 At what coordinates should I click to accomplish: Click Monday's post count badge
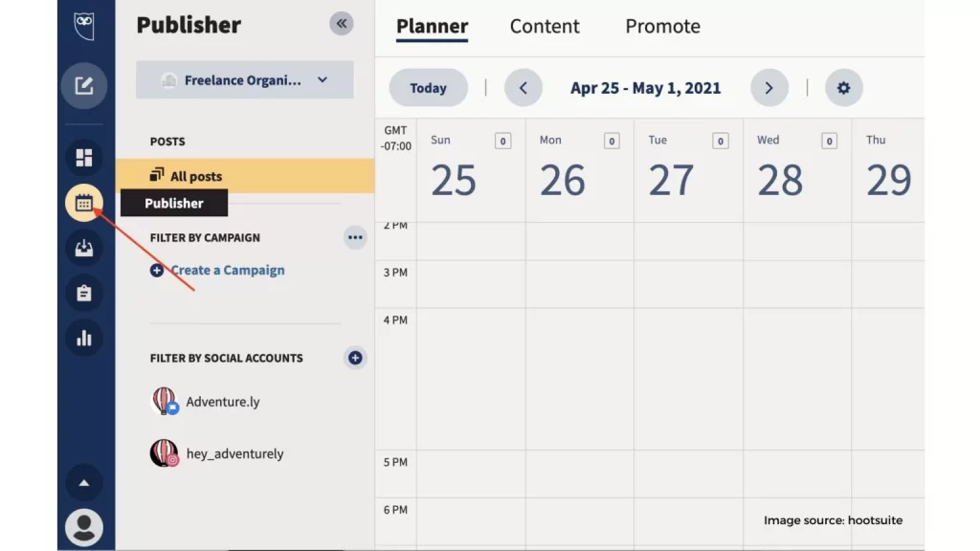[x=612, y=142]
